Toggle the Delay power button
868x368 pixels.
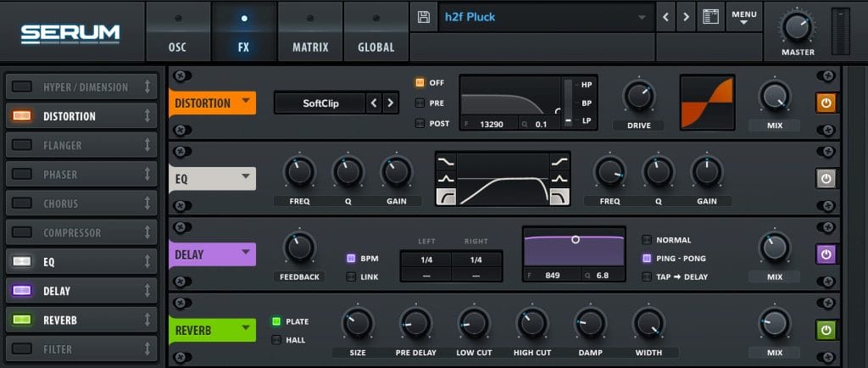[826, 254]
